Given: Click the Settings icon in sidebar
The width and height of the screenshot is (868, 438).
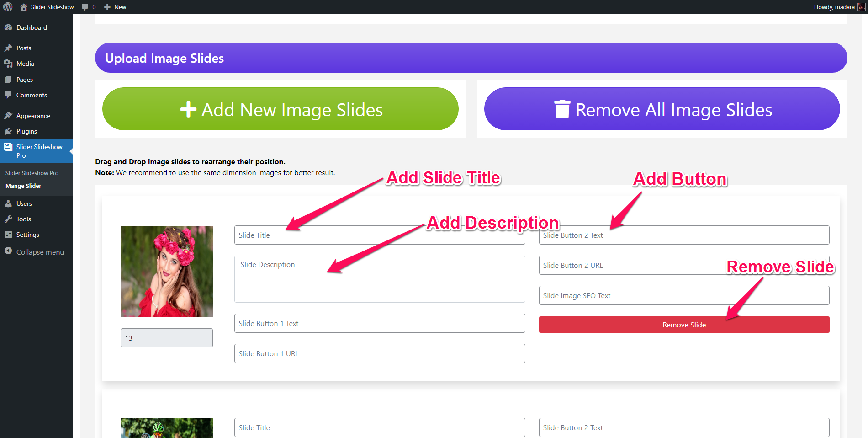Looking at the screenshot, I should [x=8, y=235].
